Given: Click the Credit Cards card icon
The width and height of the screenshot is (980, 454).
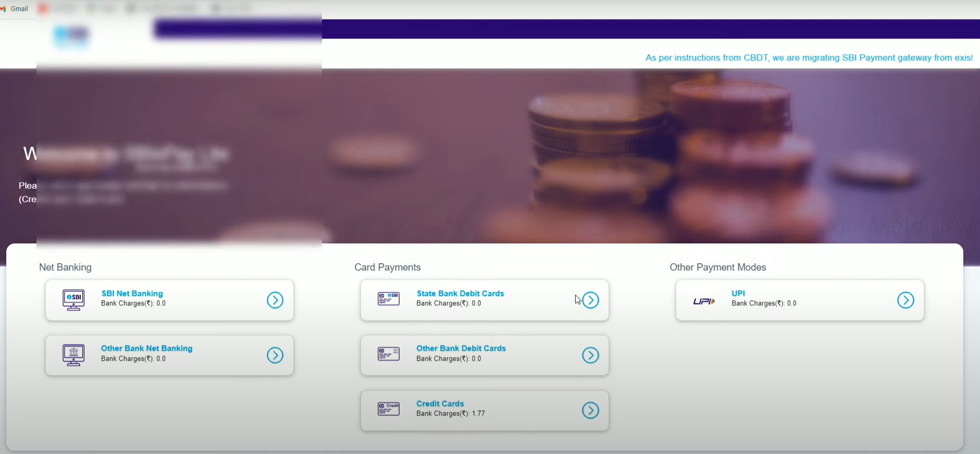Looking at the screenshot, I should click(389, 409).
